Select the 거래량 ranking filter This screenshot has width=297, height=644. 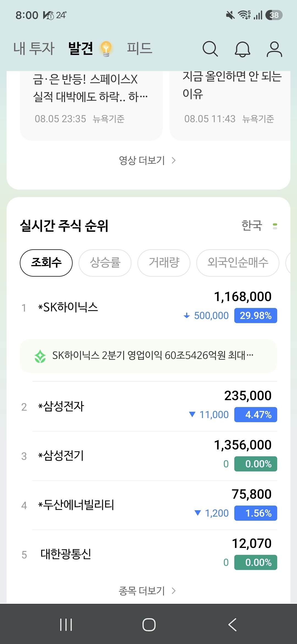(164, 263)
